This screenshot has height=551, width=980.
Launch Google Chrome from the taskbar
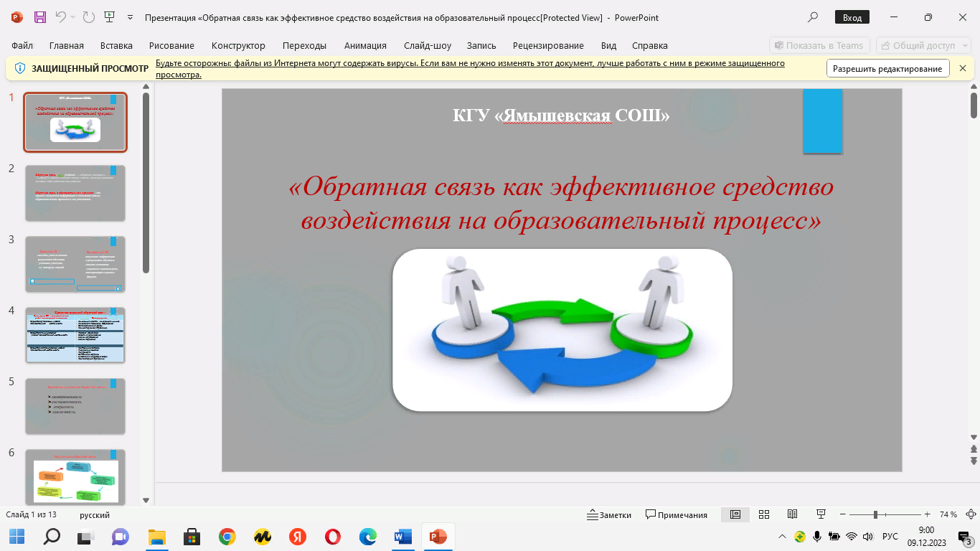tap(227, 537)
